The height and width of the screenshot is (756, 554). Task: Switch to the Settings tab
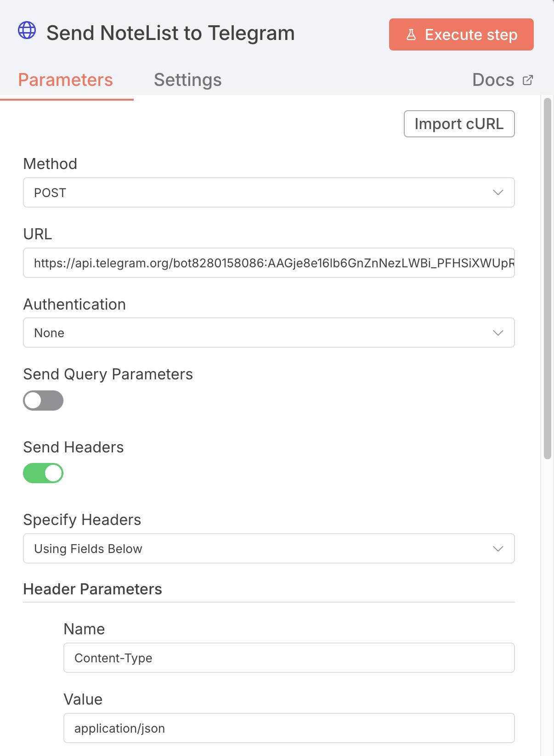coord(187,80)
